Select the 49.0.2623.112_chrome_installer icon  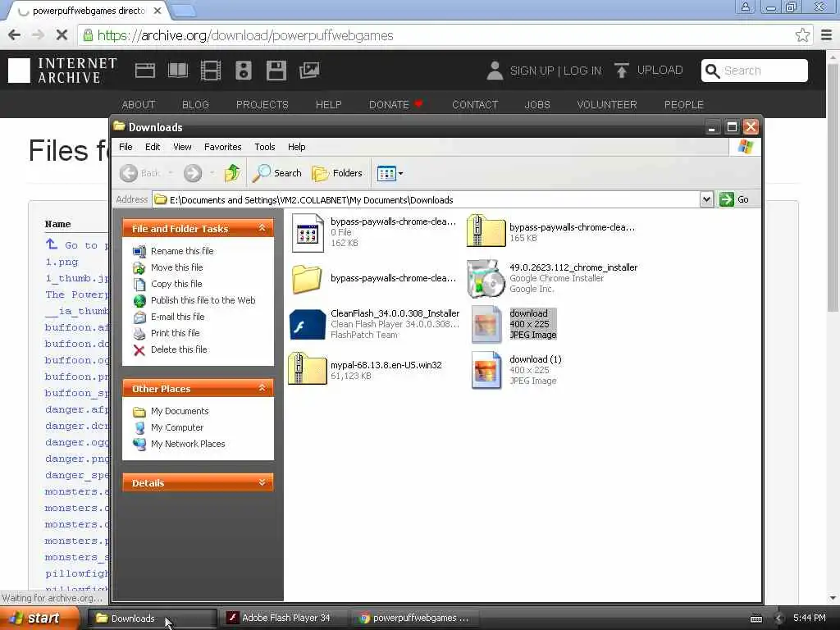[x=486, y=278]
